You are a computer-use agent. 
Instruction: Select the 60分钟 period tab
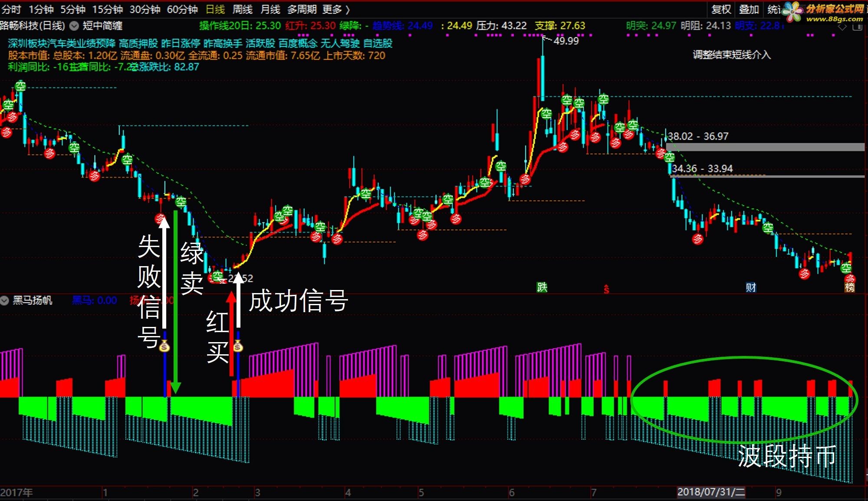[182, 9]
